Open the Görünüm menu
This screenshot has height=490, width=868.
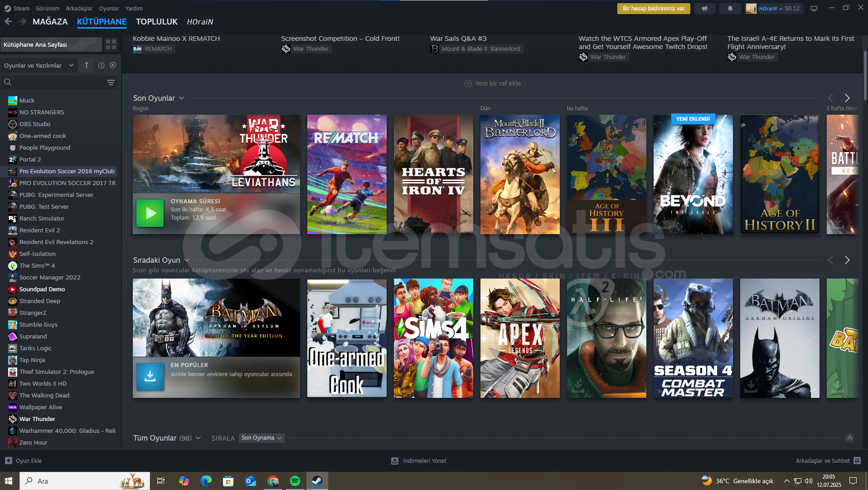pos(48,8)
